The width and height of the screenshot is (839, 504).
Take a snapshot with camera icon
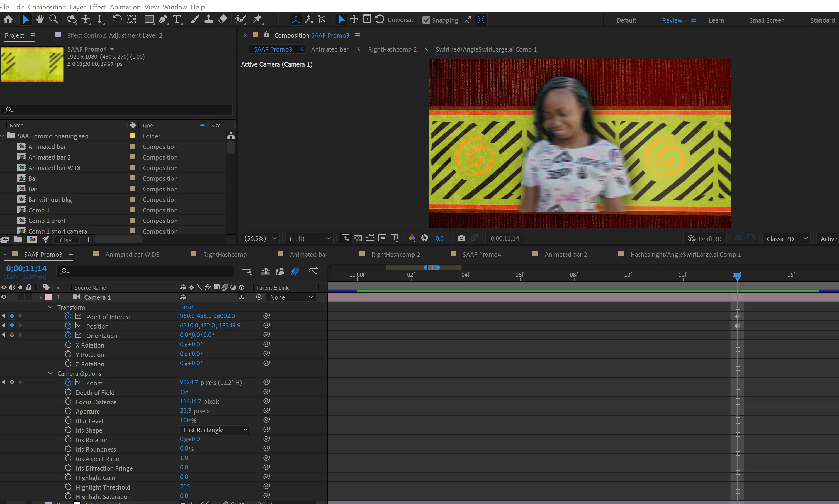tap(461, 238)
